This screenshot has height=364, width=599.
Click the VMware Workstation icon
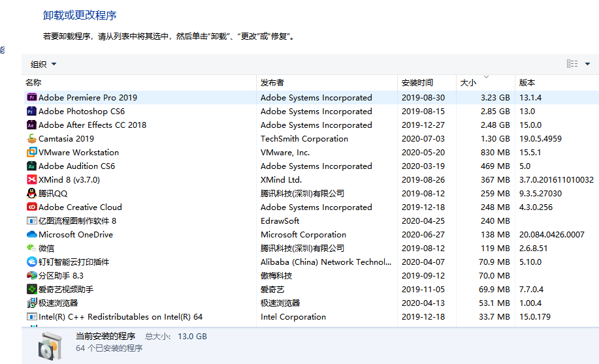(x=31, y=153)
